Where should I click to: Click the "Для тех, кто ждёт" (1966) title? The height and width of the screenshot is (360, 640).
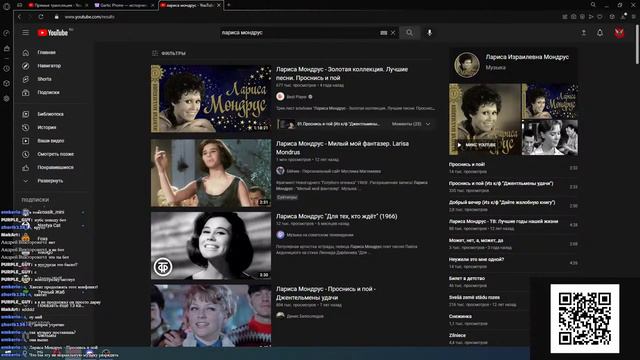pos(337,216)
